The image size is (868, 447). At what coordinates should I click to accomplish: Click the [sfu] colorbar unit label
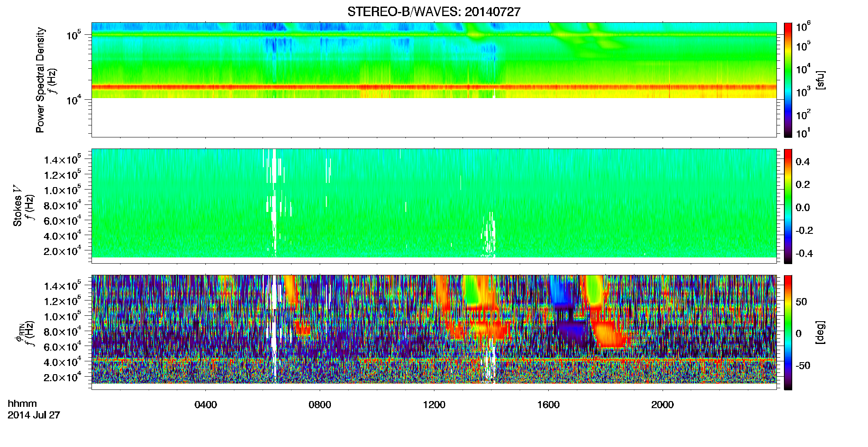[x=820, y=80]
